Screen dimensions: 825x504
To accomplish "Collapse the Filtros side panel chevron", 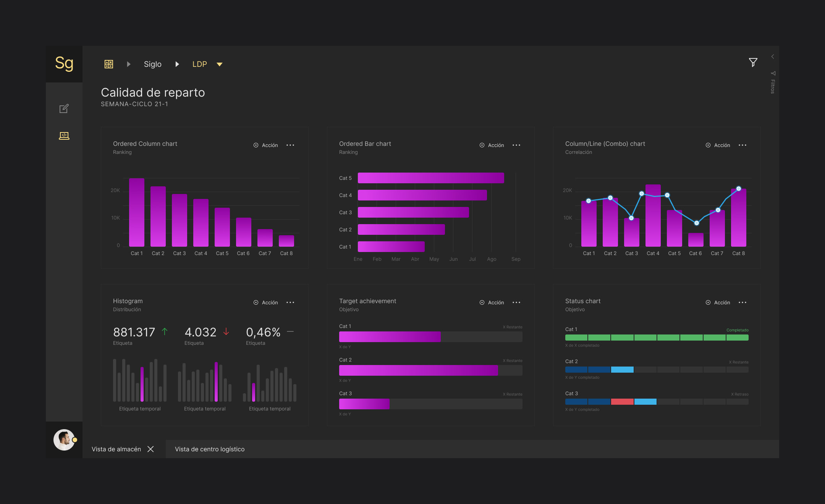I will tap(772, 57).
